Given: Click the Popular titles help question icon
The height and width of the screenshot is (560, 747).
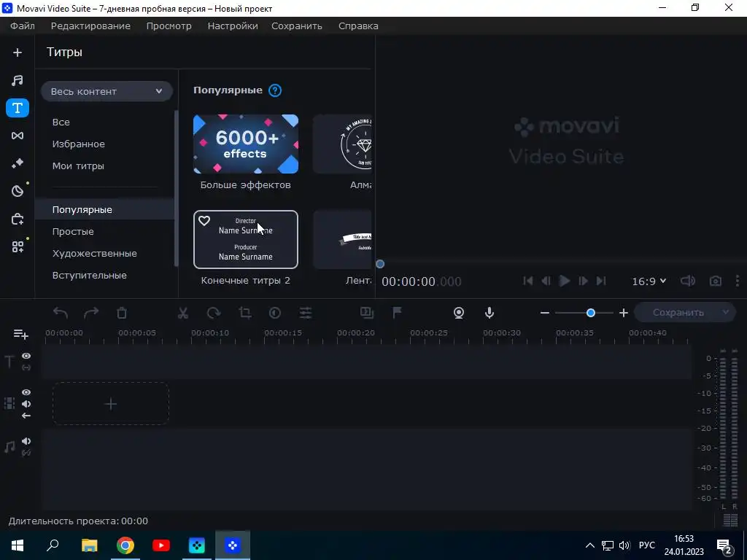Looking at the screenshot, I should click(275, 90).
